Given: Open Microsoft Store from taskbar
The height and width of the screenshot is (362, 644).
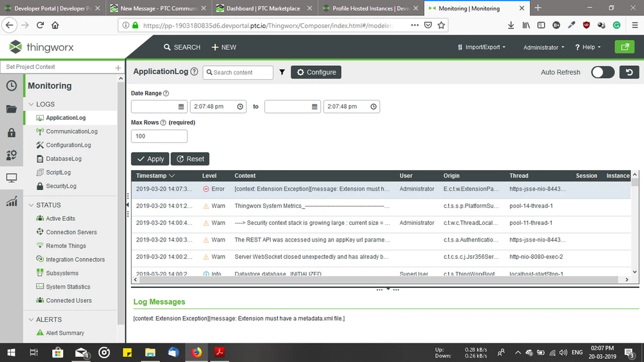Looking at the screenshot, I should pyautogui.click(x=57, y=352).
